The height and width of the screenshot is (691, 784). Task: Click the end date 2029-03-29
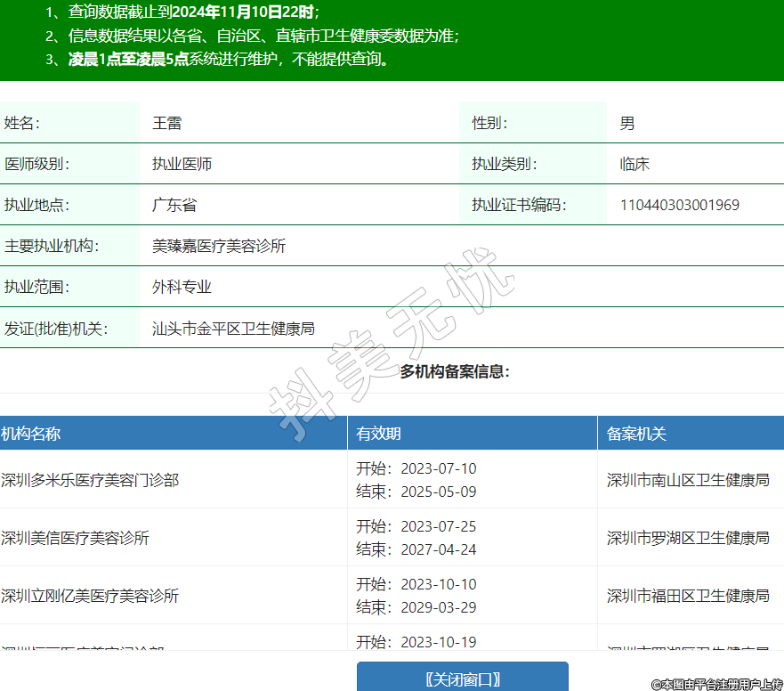438,607
